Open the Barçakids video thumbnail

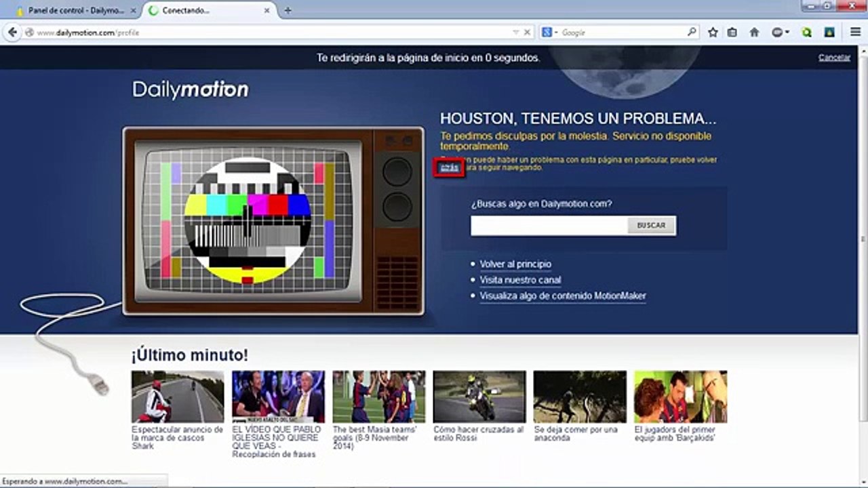click(680, 396)
